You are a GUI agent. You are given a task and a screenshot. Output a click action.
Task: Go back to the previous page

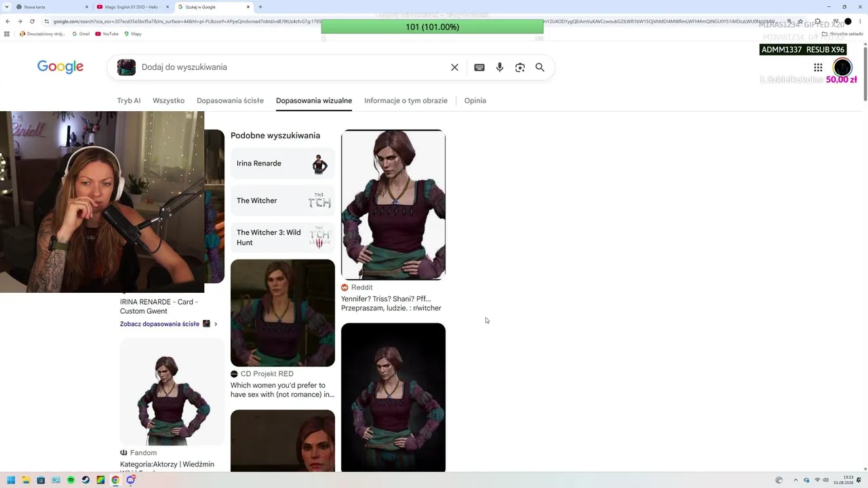point(7,21)
